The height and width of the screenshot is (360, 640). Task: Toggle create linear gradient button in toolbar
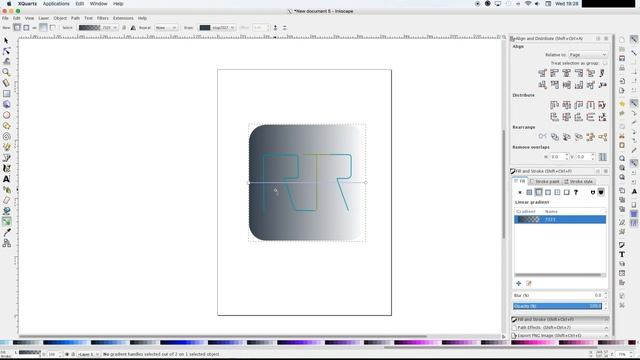17,28
